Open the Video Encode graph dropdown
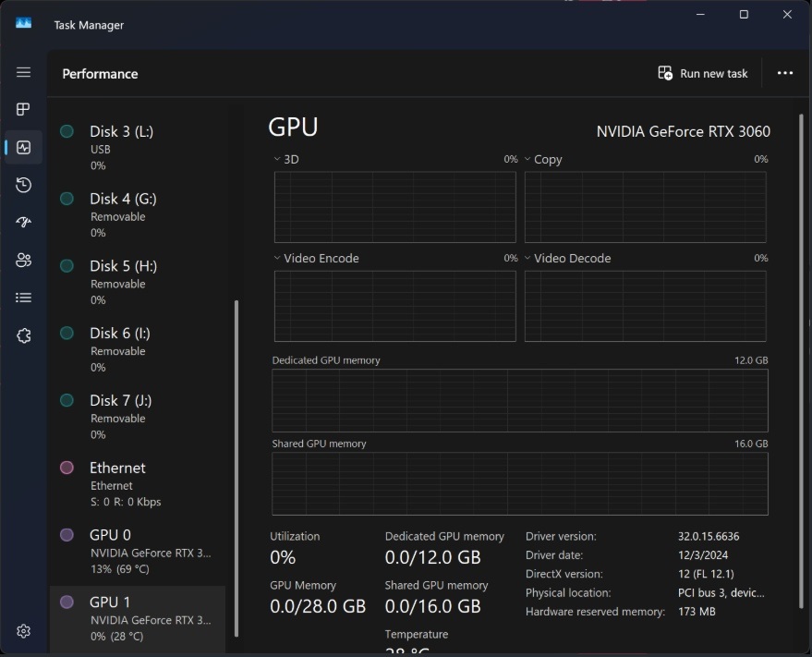This screenshot has height=657, width=812. 317,258
